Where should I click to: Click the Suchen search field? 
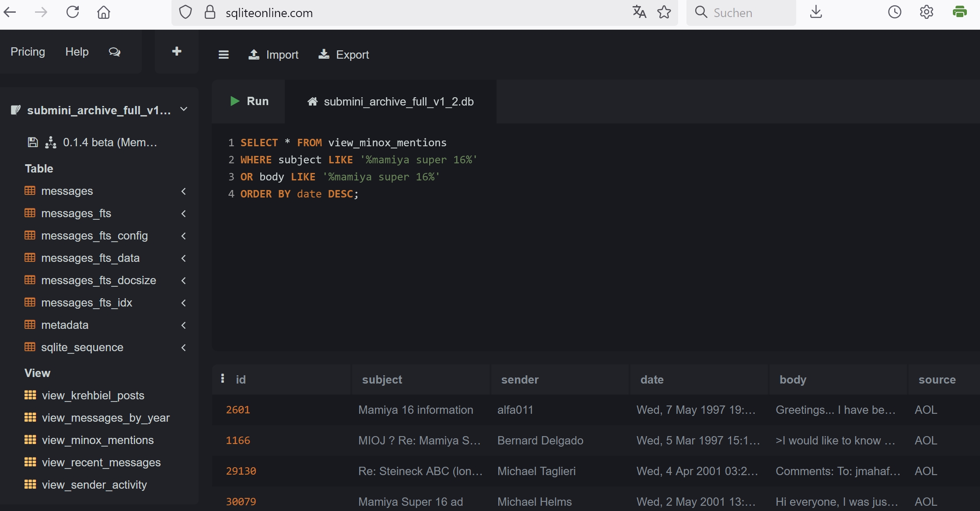742,13
